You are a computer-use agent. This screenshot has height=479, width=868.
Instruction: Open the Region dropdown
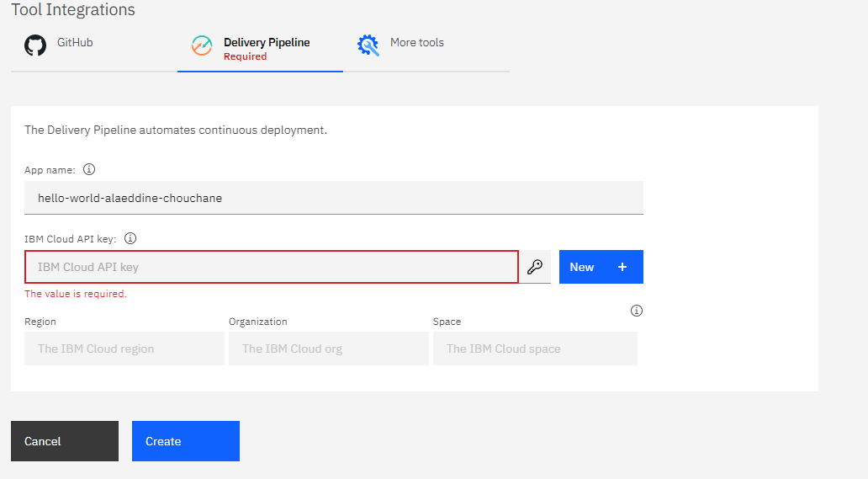[x=124, y=349]
